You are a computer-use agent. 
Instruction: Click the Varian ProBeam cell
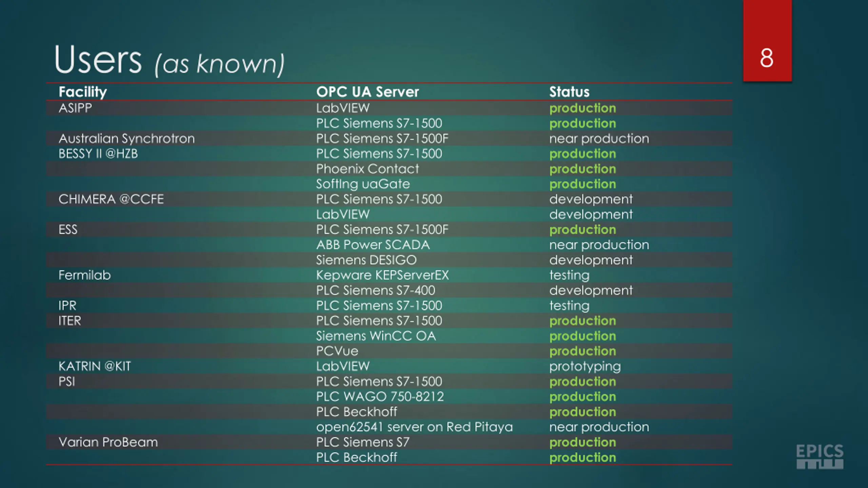point(108,442)
